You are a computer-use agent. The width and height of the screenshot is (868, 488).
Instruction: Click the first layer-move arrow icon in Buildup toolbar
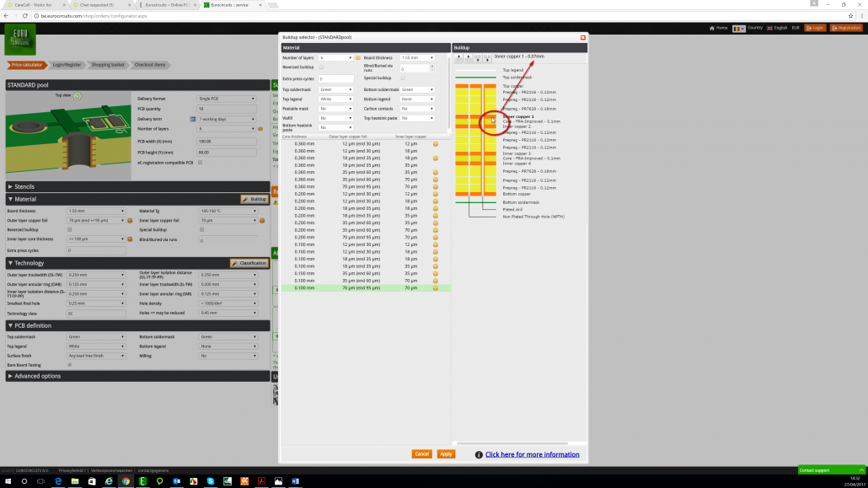click(459, 57)
